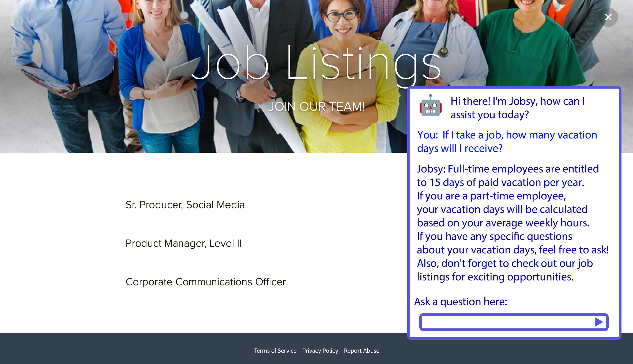This screenshot has height=364, width=633.
Task: Click the Privacy Policy link
Action: point(320,351)
